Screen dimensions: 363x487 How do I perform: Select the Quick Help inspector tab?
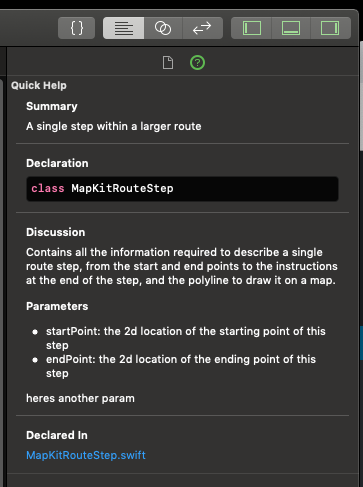click(x=197, y=63)
